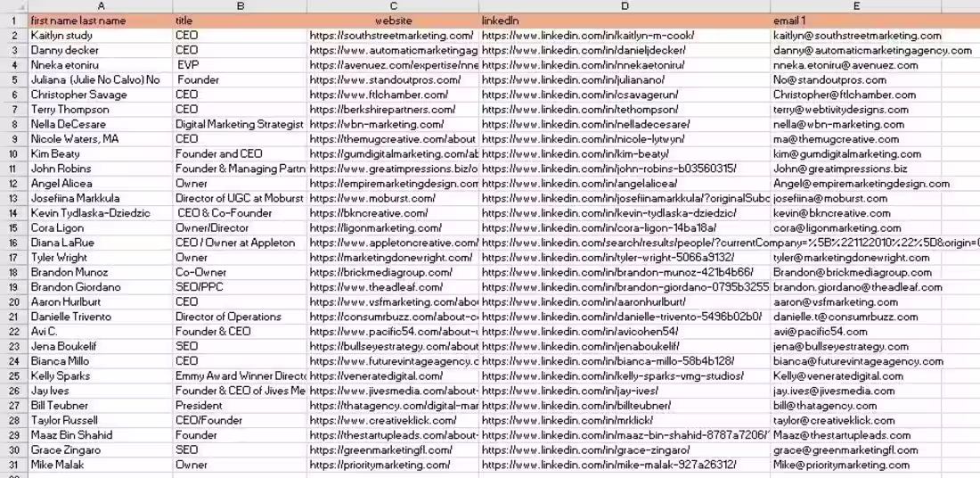Screen dimensions: 980x478
Task: Open the mrklick LinkedIn link
Action: click(568, 420)
